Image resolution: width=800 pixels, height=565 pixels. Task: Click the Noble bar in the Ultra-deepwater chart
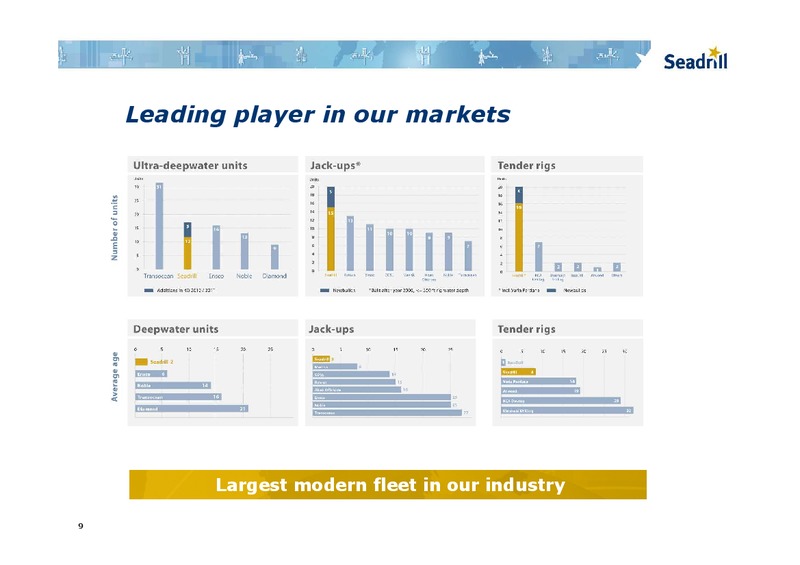[244, 251]
